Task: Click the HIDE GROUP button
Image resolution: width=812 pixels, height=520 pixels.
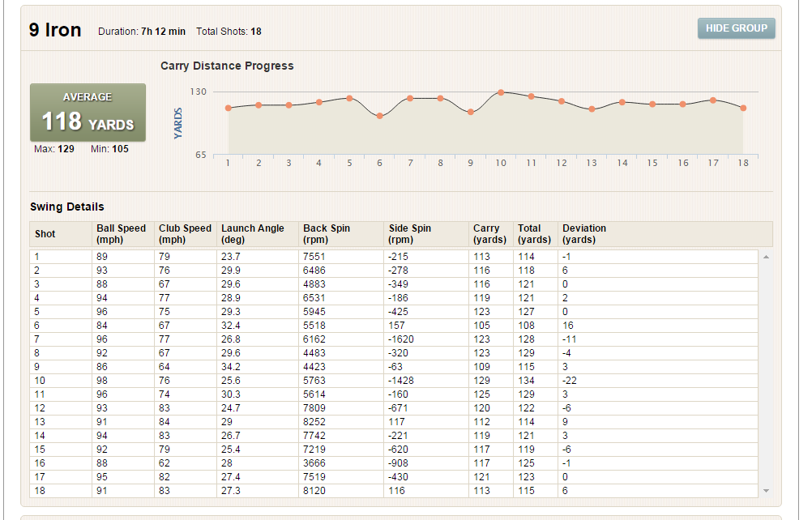Action: [x=736, y=28]
